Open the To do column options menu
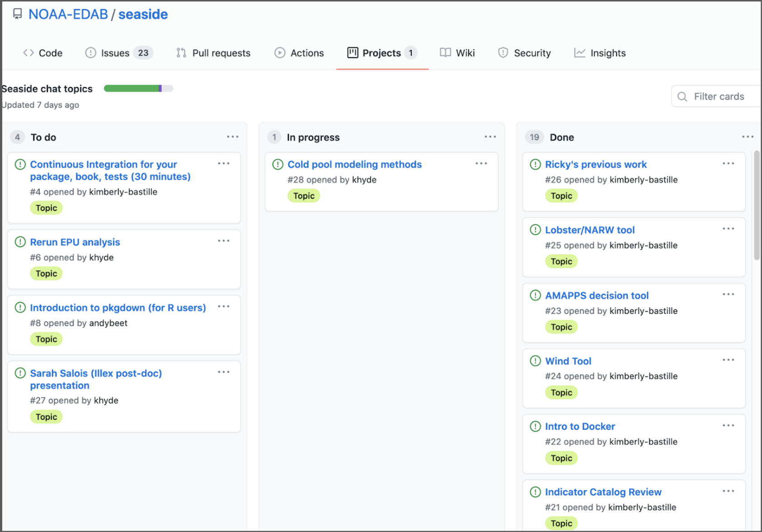This screenshot has height=532, width=762. 233,136
